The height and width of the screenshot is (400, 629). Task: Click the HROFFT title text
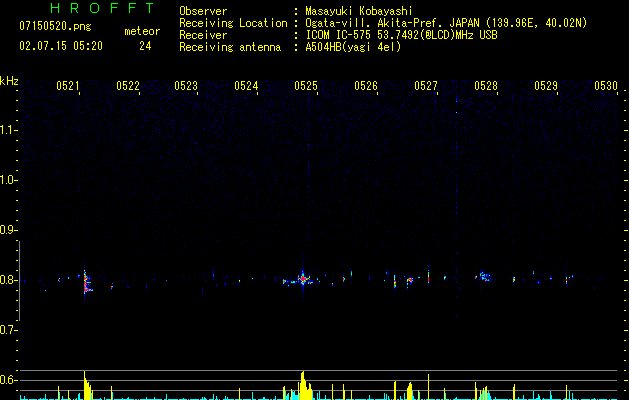(x=103, y=8)
